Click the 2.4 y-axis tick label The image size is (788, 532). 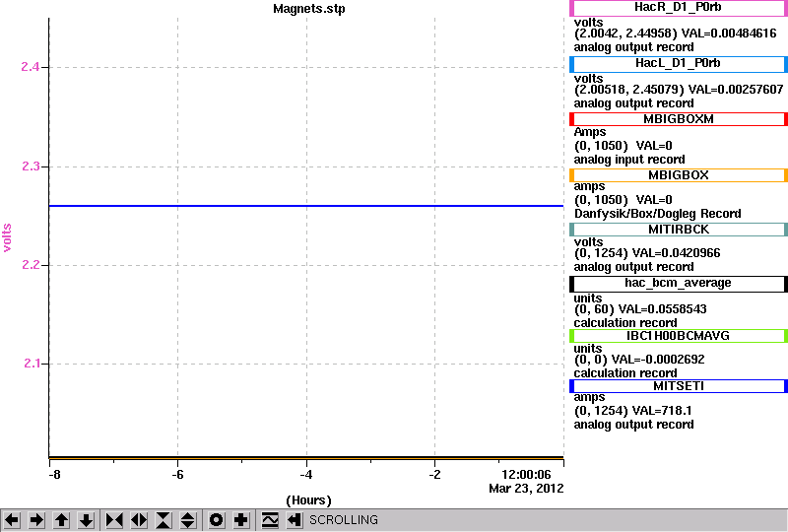(x=31, y=66)
